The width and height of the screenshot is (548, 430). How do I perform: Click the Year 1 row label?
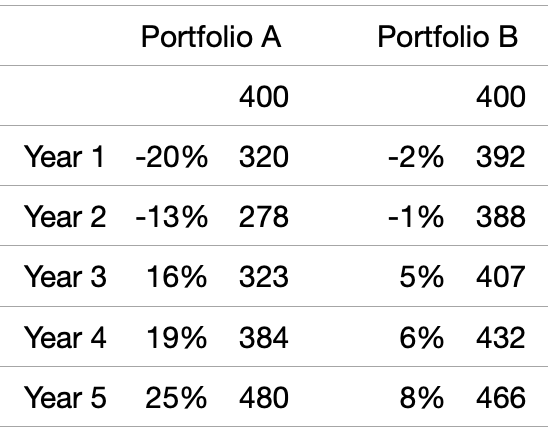click(64, 157)
